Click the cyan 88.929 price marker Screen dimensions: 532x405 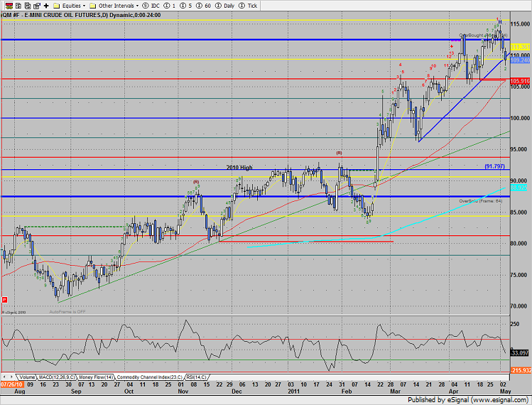(519, 188)
